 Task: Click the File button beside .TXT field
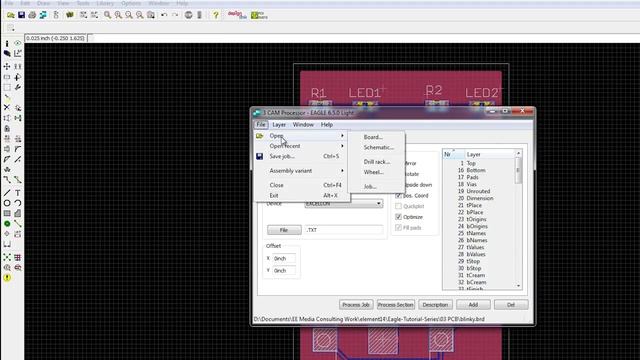(x=284, y=230)
